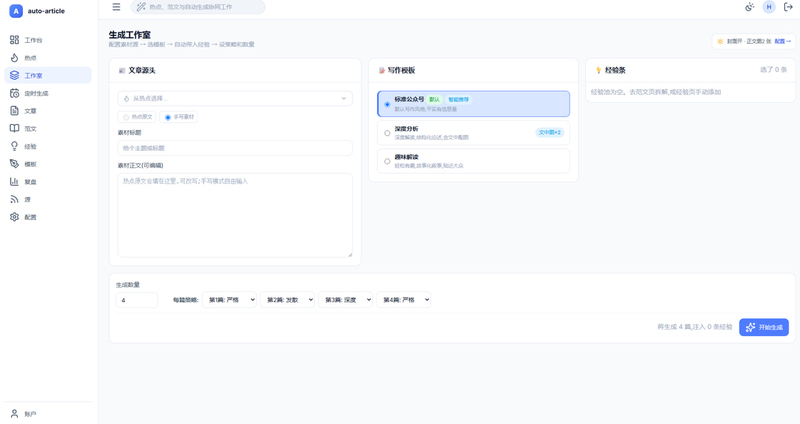Screen dimensions: 800x424
Task: Click the icon beside 文章源头 heading
Action: click(x=122, y=70)
